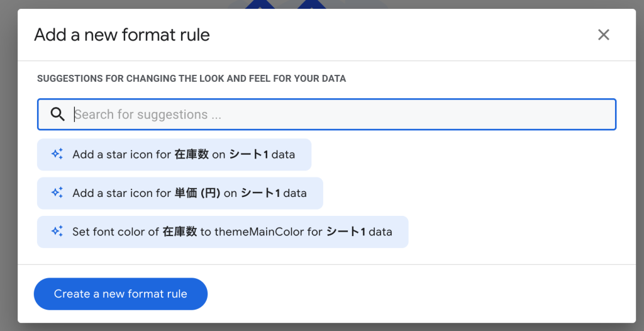This screenshot has width=644, height=331.
Task: Choose "Add a star icon for 単価 (円)" suggestion
Action: click(180, 193)
